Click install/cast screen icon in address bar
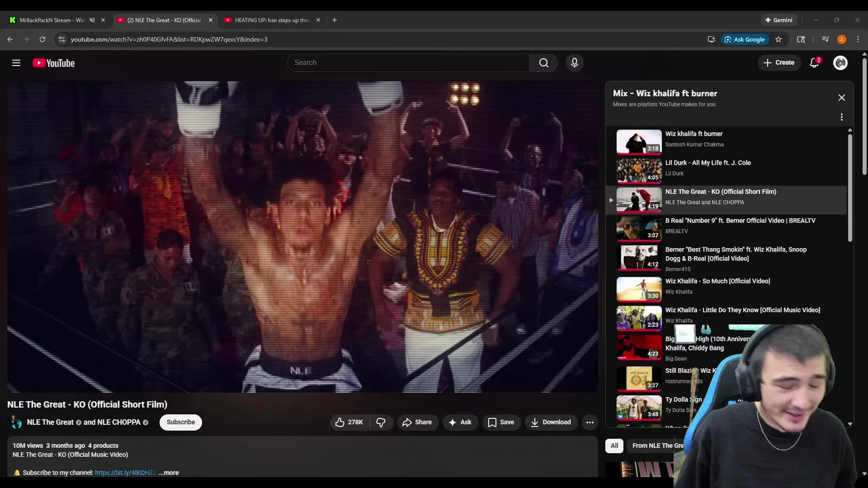 pos(711,39)
